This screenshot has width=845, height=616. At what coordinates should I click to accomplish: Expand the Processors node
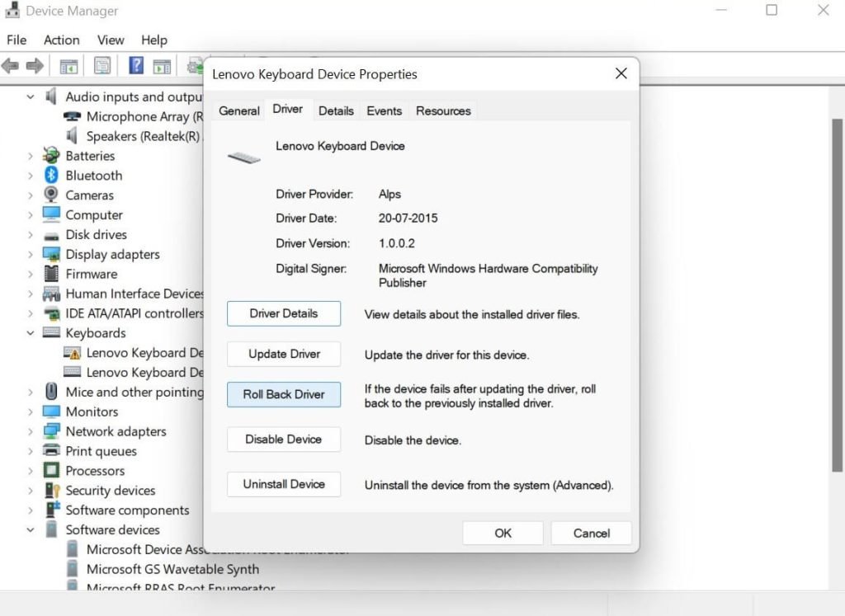tap(31, 471)
